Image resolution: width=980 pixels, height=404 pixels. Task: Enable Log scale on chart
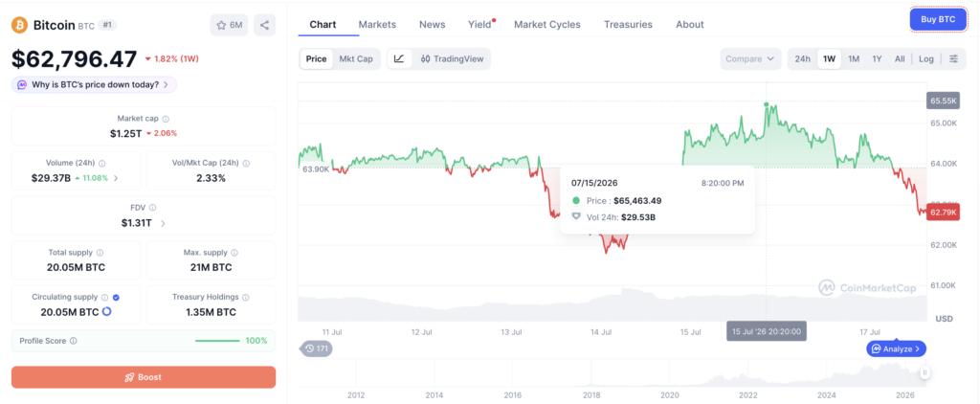coord(926,58)
